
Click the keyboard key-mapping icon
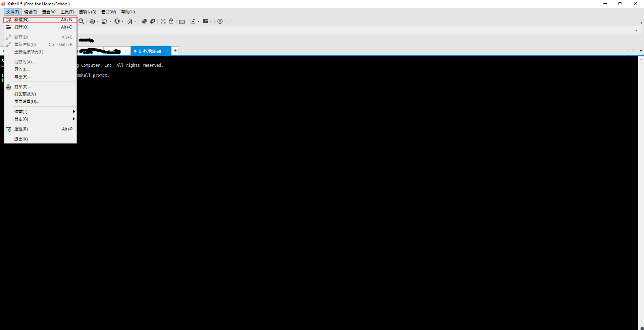point(182,21)
